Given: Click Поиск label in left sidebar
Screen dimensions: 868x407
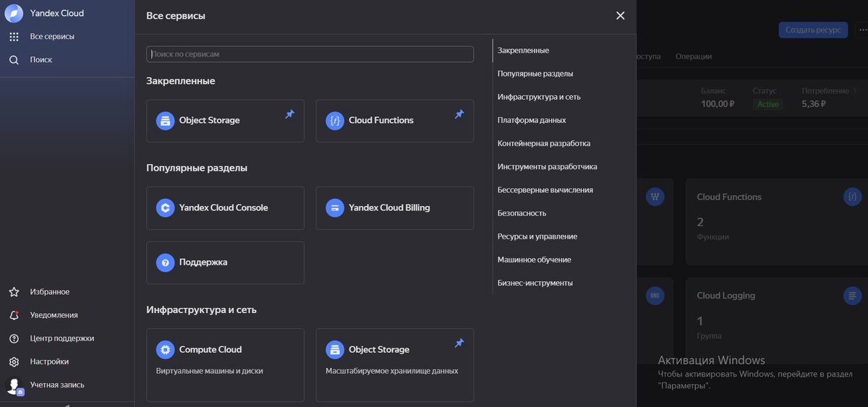Looking at the screenshot, I should [41, 60].
